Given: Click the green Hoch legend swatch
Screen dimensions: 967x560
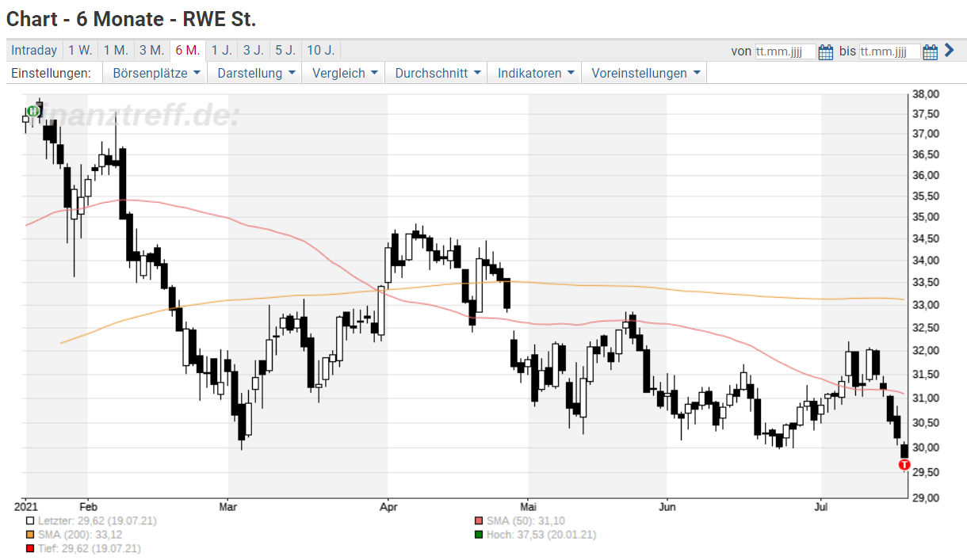Looking at the screenshot, I should pos(479,535).
